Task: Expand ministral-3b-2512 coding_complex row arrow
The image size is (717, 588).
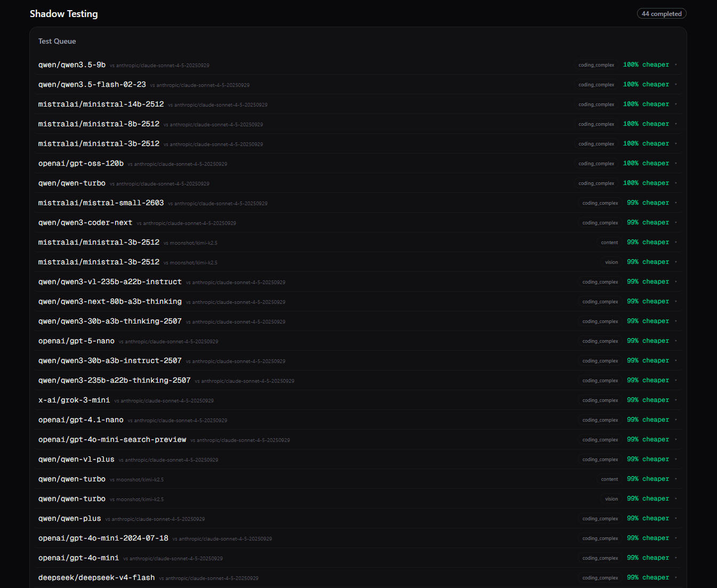Action: tap(676, 144)
